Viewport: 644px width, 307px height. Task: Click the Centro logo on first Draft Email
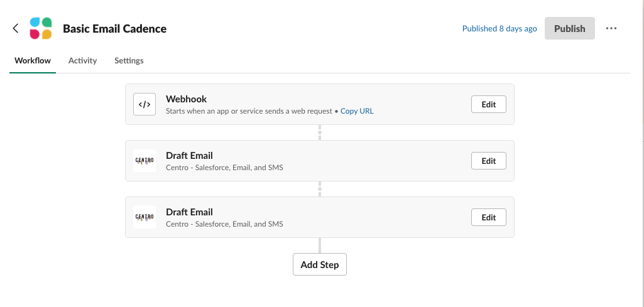145,161
